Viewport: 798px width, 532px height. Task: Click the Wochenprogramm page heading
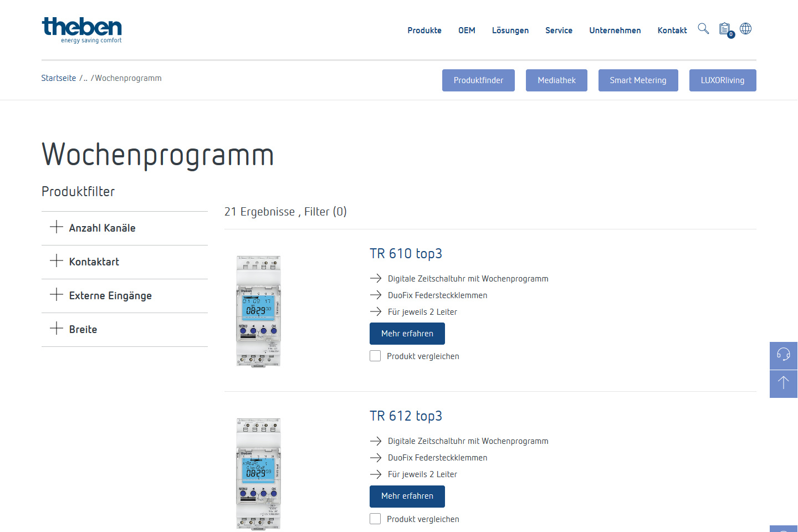click(158, 155)
